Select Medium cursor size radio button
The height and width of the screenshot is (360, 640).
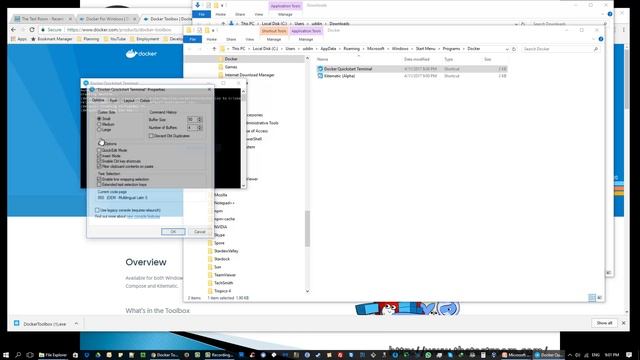(x=99, y=124)
